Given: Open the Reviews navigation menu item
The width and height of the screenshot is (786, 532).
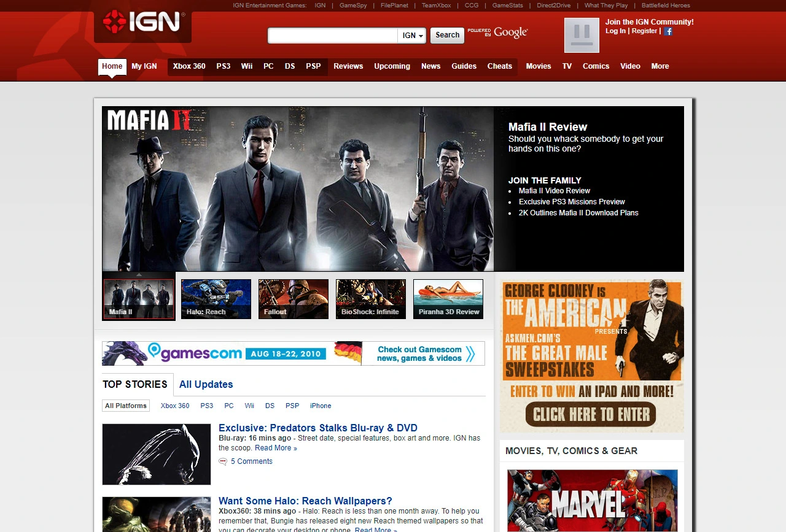Looking at the screenshot, I should (348, 66).
